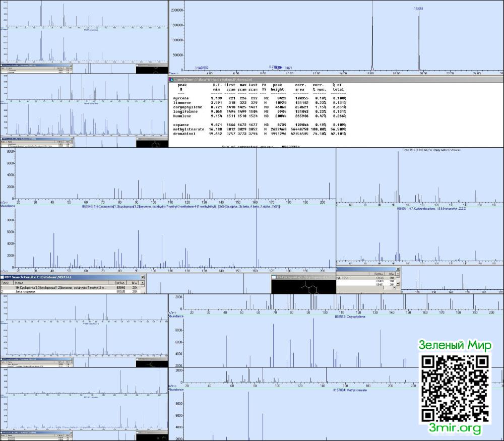Click the MW column header in PBM results
Image resolution: width=504 pixels, height=441 pixels.
click(x=134, y=283)
